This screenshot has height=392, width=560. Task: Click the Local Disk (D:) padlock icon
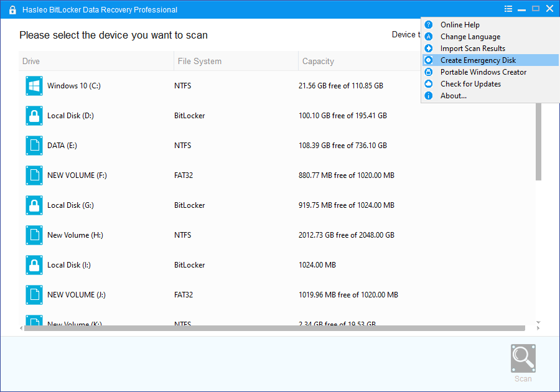[34, 116]
